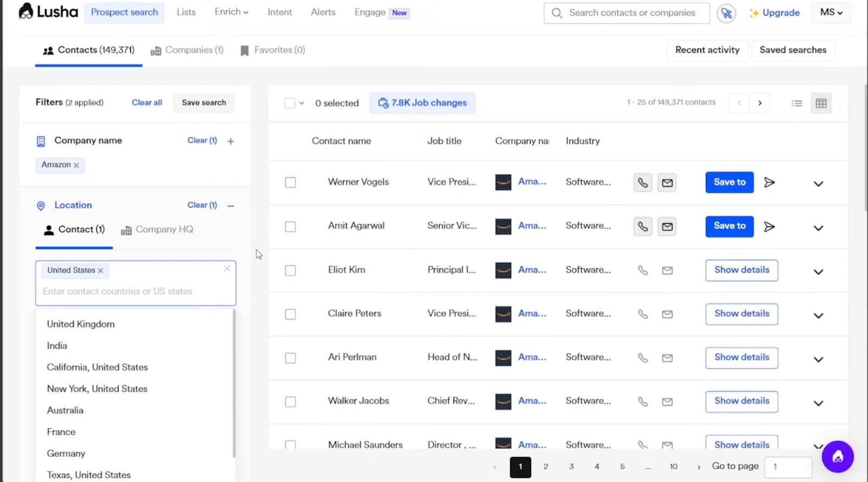868x482 pixels.
Task: Select the Eliot Kim checkbox
Action: 290,270
